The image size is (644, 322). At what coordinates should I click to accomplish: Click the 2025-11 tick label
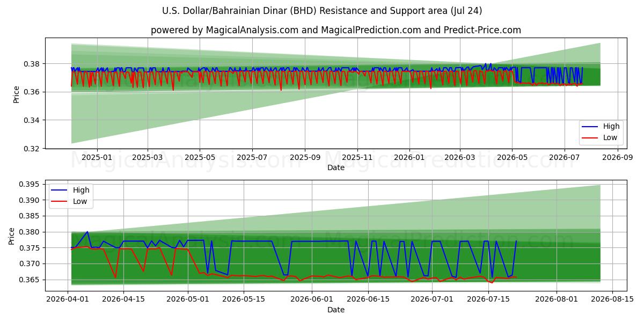pos(357,157)
